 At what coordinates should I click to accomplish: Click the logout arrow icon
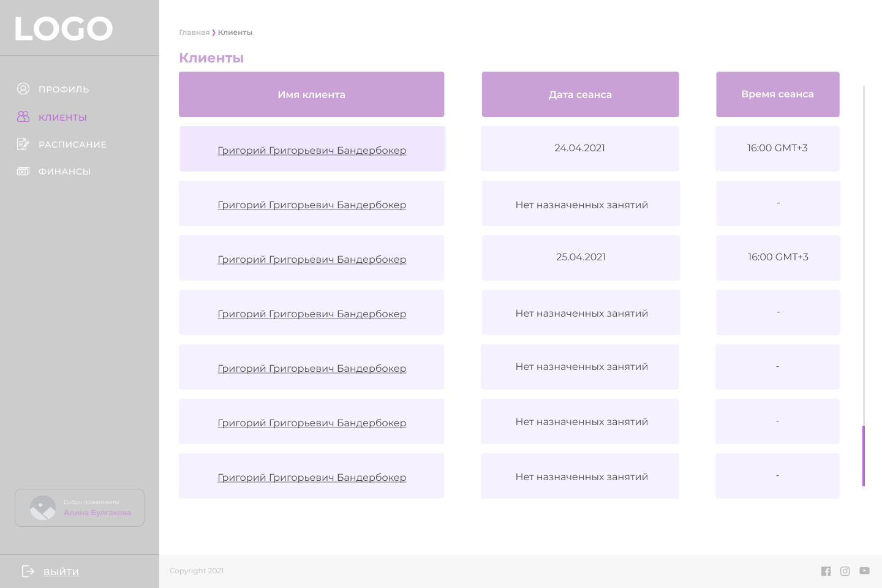pos(28,571)
